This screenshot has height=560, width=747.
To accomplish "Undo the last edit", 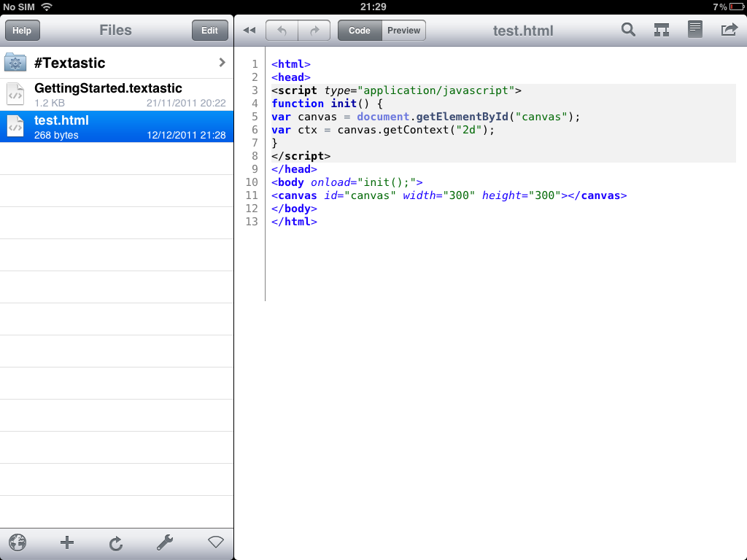I will pyautogui.click(x=282, y=31).
